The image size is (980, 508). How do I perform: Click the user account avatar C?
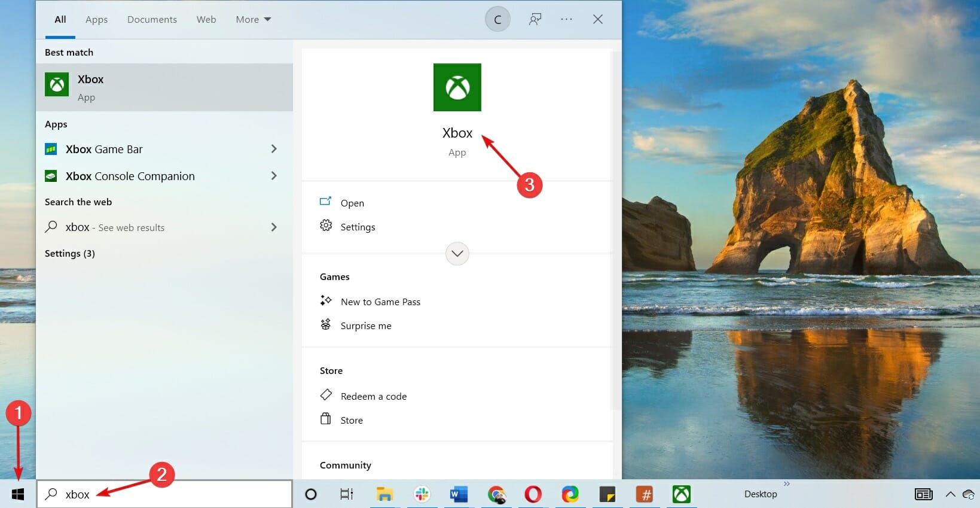pyautogui.click(x=497, y=20)
